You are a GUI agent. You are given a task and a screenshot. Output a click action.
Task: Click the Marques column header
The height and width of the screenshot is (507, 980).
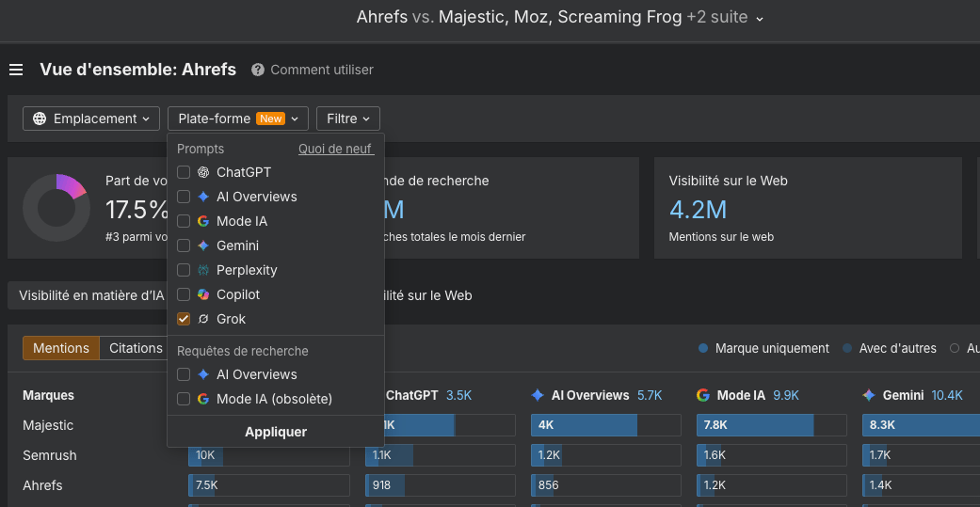point(48,395)
